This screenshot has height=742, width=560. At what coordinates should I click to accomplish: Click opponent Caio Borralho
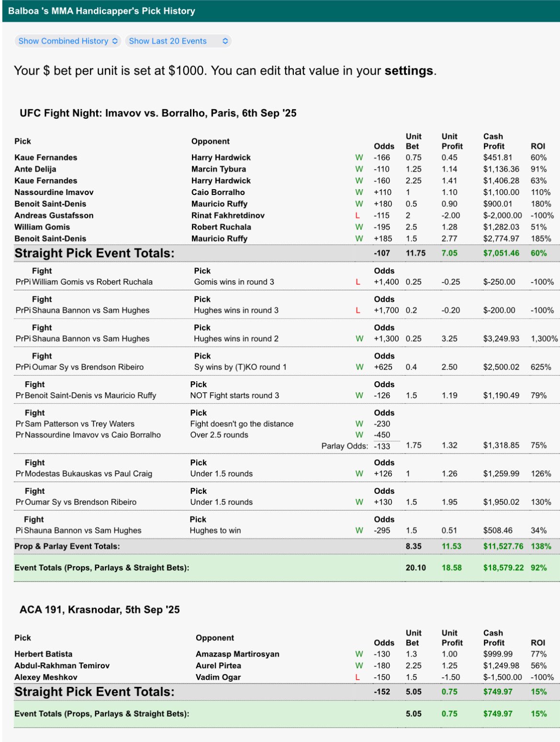pos(218,192)
